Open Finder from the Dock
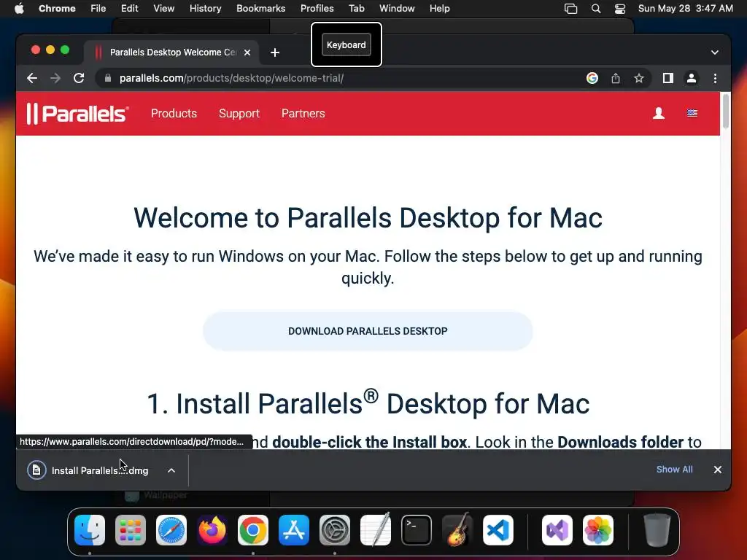This screenshot has width=747, height=560. (90, 530)
